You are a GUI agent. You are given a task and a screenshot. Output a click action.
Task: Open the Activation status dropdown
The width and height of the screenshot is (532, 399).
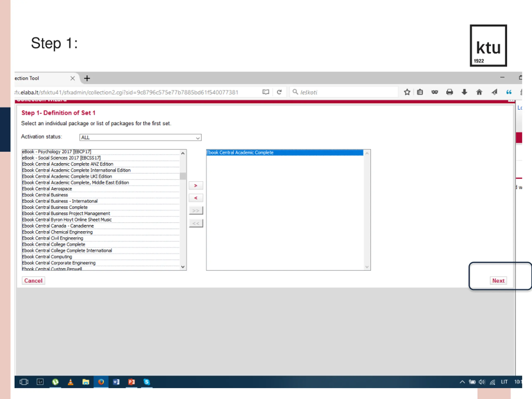140,138
